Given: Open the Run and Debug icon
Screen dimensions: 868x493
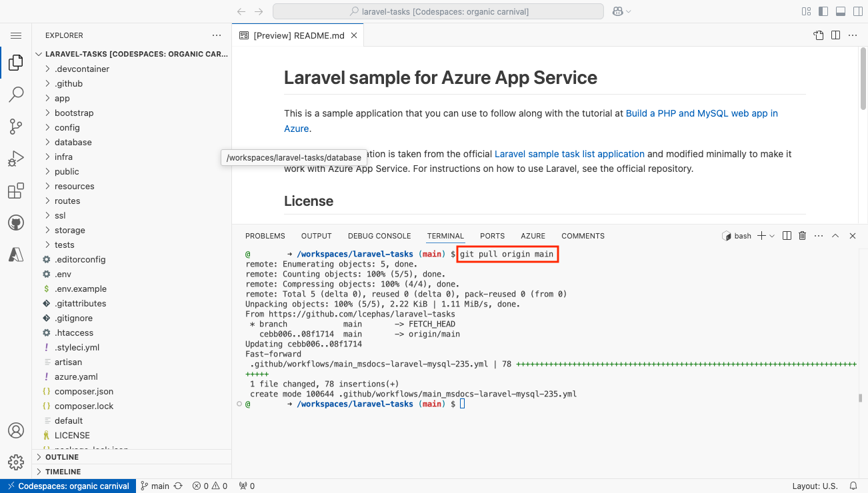Looking at the screenshot, I should 16,159.
